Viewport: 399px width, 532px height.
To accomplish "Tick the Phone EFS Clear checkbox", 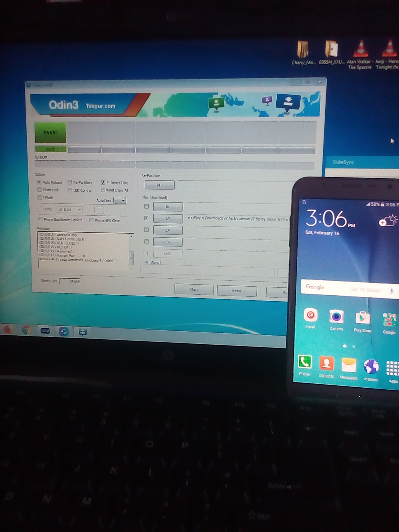I will point(91,220).
